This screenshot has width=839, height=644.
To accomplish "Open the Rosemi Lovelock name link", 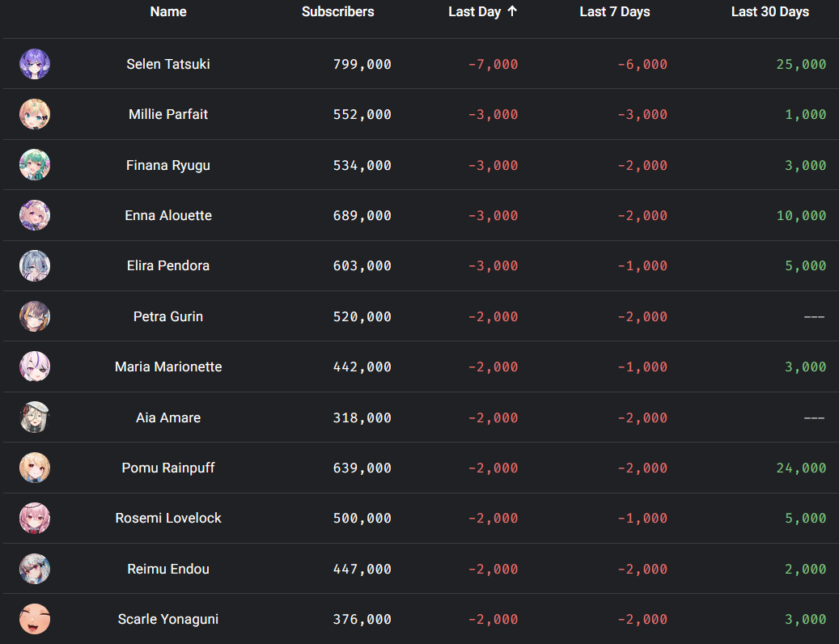I will pos(168,518).
